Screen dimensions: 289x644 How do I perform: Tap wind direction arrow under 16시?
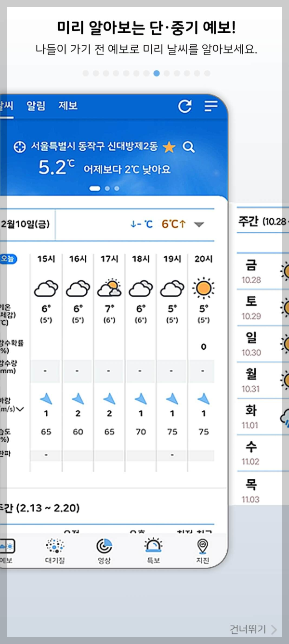[x=78, y=398]
